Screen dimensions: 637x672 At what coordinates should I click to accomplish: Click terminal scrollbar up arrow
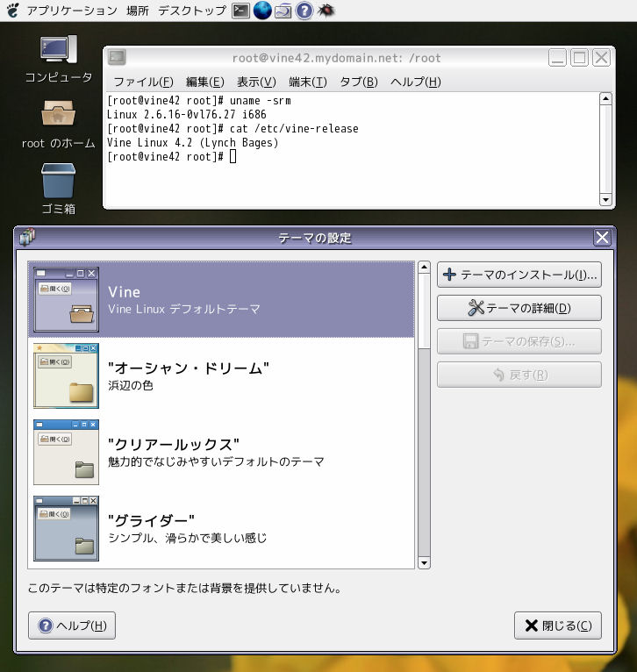[x=605, y=98]
